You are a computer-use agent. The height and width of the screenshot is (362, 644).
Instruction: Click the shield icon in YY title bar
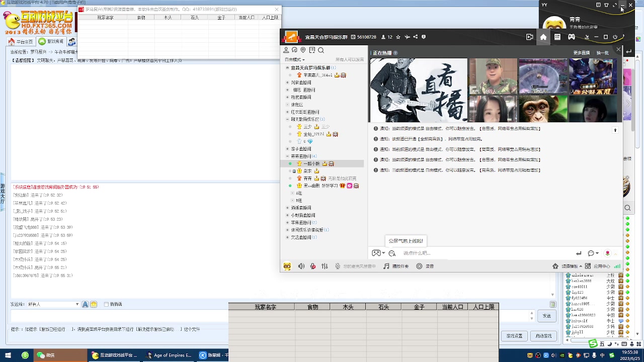coord(424,37)
